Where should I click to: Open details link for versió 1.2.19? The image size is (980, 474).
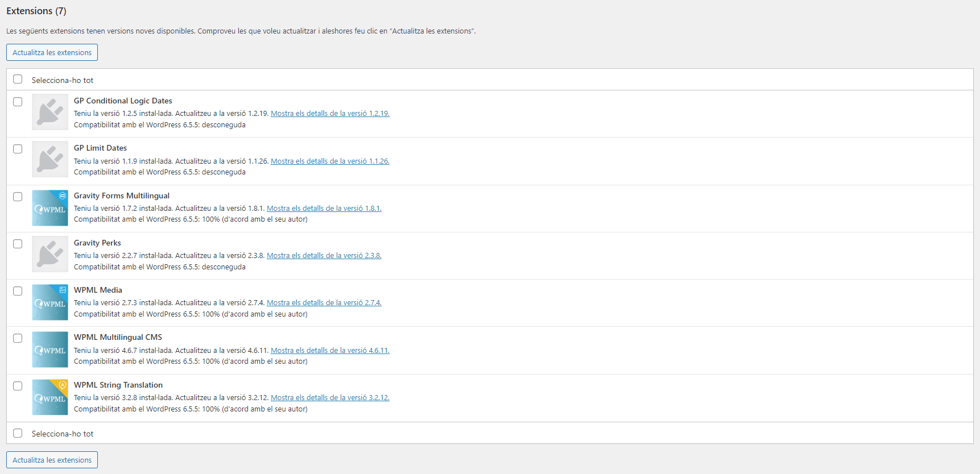pos(330,114)
